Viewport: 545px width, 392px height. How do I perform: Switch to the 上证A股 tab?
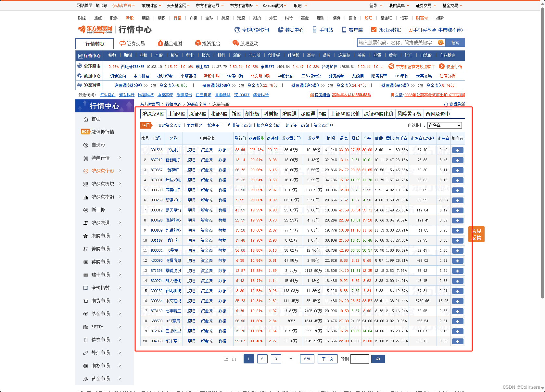(177, 114)
